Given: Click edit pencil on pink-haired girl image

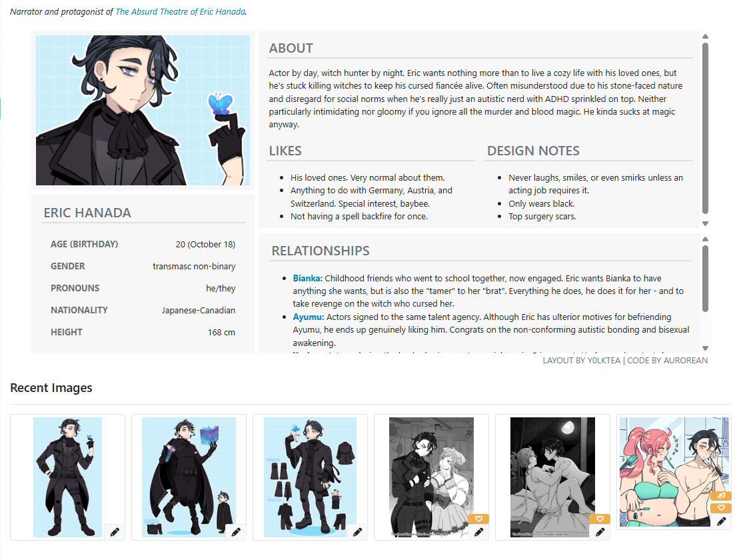Looking at the screenshot, I should 721,521.
